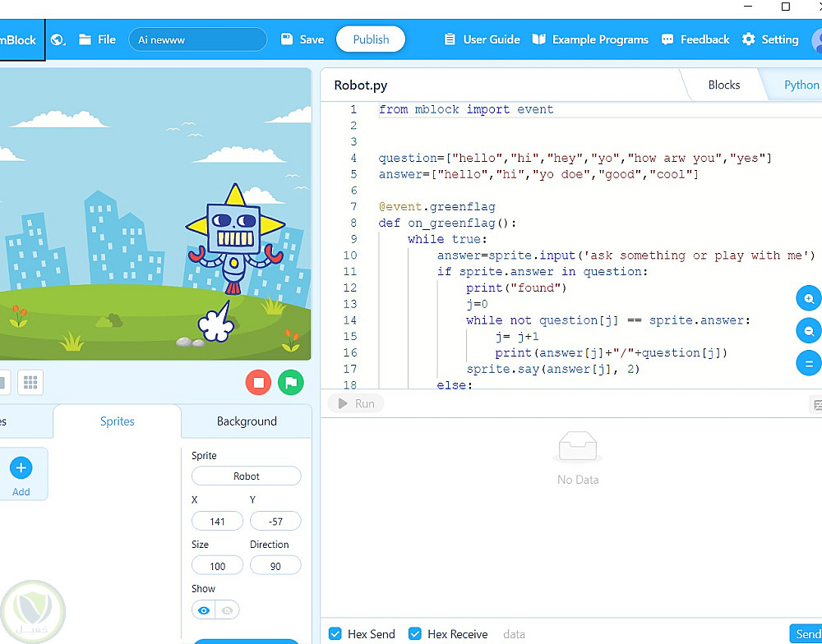
Task: Select the Sprites tab
Action: pos(117,421)
